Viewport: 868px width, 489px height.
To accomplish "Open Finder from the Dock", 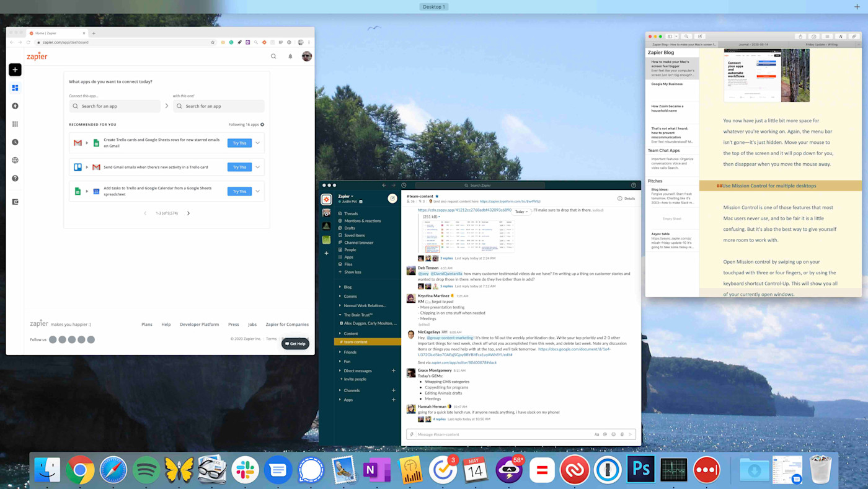I will pyautogui.click(x=47, y=470).
